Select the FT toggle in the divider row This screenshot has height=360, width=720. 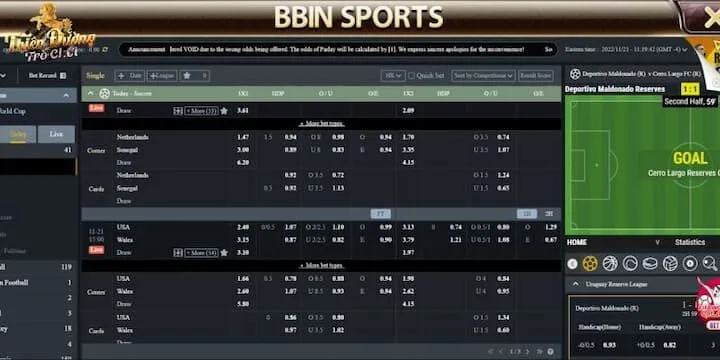point(381,214)
